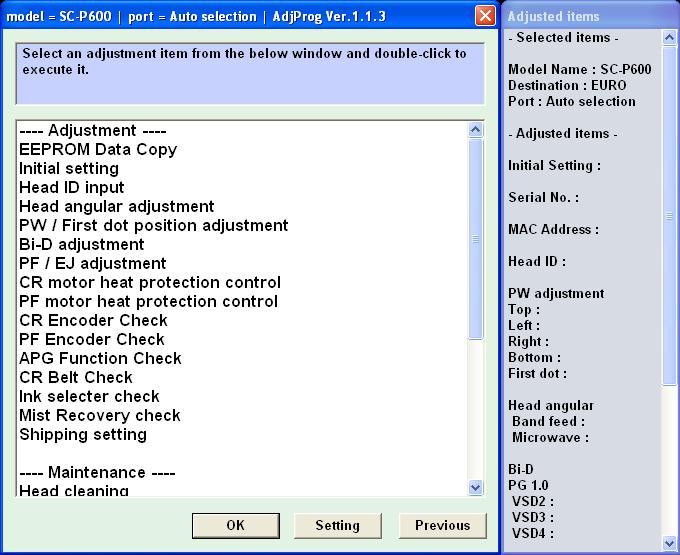Select Initial setting in the list
The height and width of the screenshot is (555, 680).
69,169
